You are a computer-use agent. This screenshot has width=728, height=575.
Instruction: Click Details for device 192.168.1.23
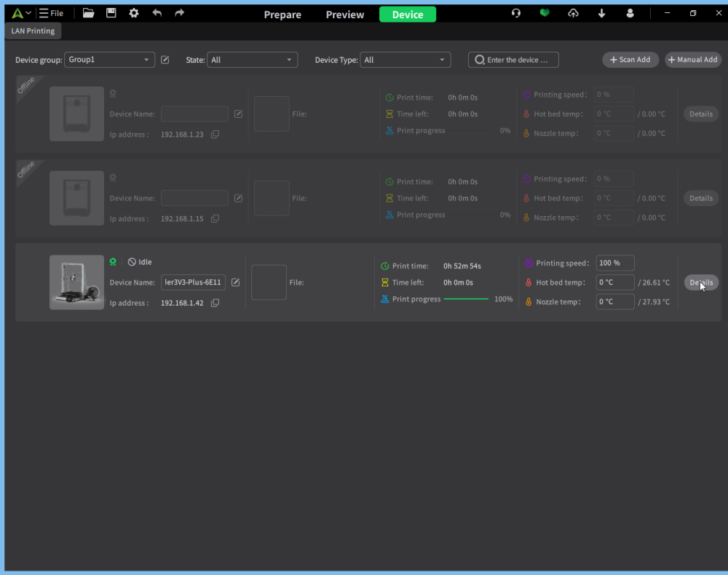click(x=700, y=114)
